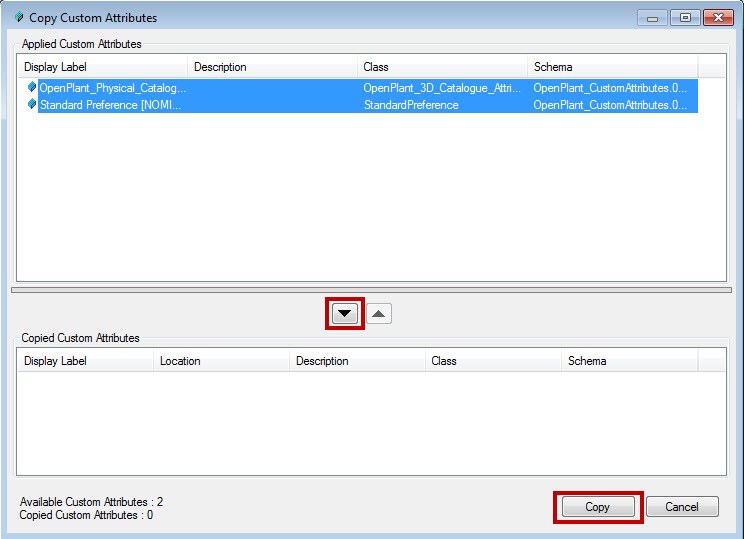Screen dimensions: 744x539
Task: Click the splitter bar between the lists
Action: click(372, 289)
